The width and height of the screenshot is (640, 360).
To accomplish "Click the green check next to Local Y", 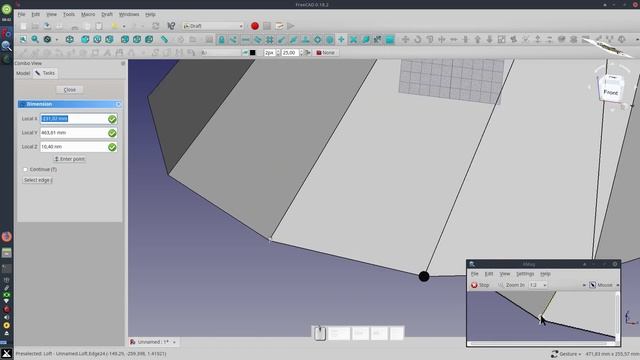I will 112,133.
